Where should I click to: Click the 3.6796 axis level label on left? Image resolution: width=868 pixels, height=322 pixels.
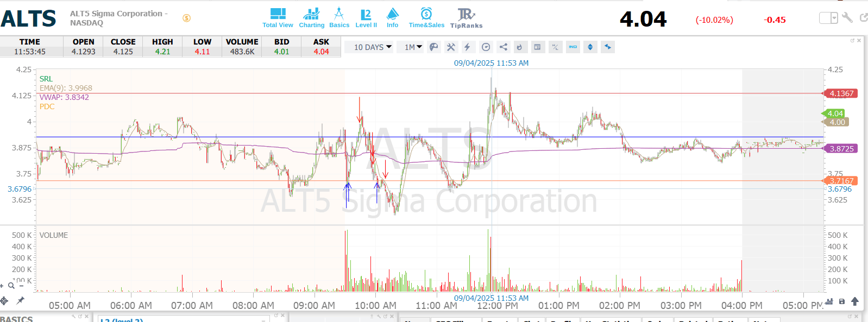tap(20, 189)
